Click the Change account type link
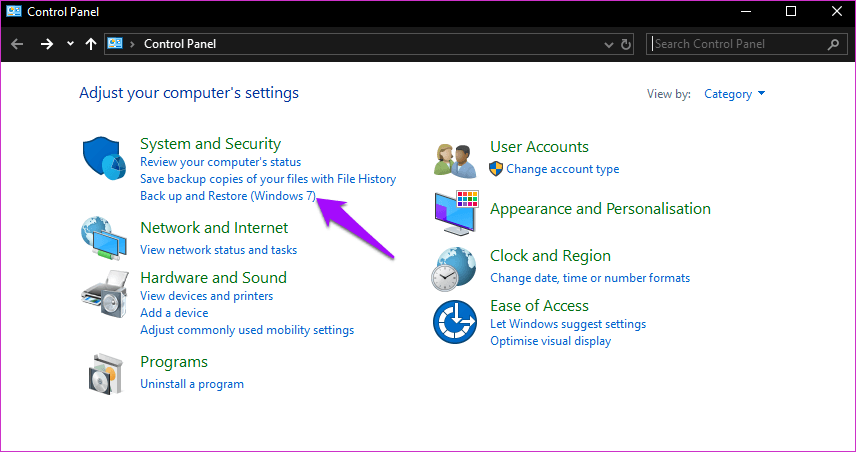 click(x=562, y=169)
